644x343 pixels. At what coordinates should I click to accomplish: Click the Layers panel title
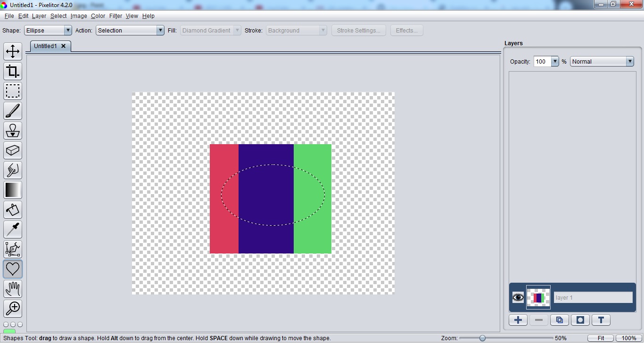pos(513,43)
